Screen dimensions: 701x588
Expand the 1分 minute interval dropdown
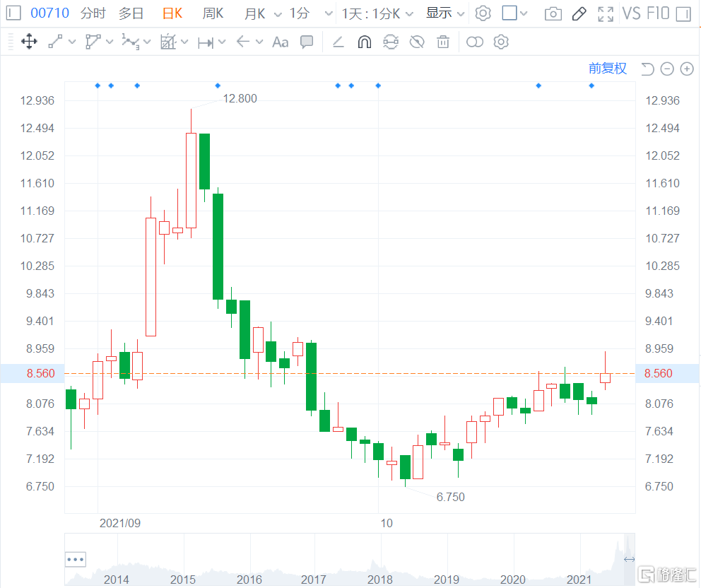(x=312, y=13)
